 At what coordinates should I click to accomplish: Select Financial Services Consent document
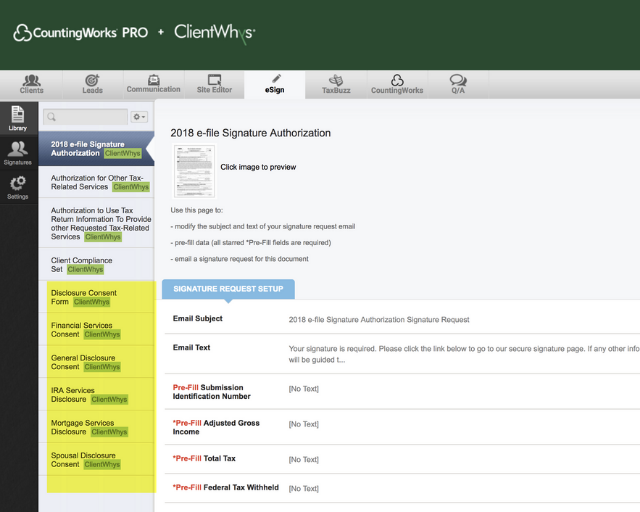click(x=96, y=329)
